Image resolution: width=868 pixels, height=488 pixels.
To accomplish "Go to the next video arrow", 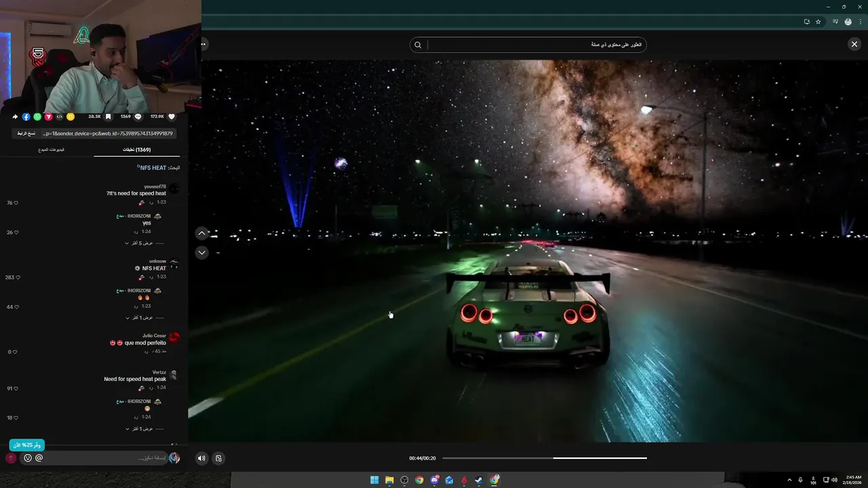I will [x=201, y=252].
